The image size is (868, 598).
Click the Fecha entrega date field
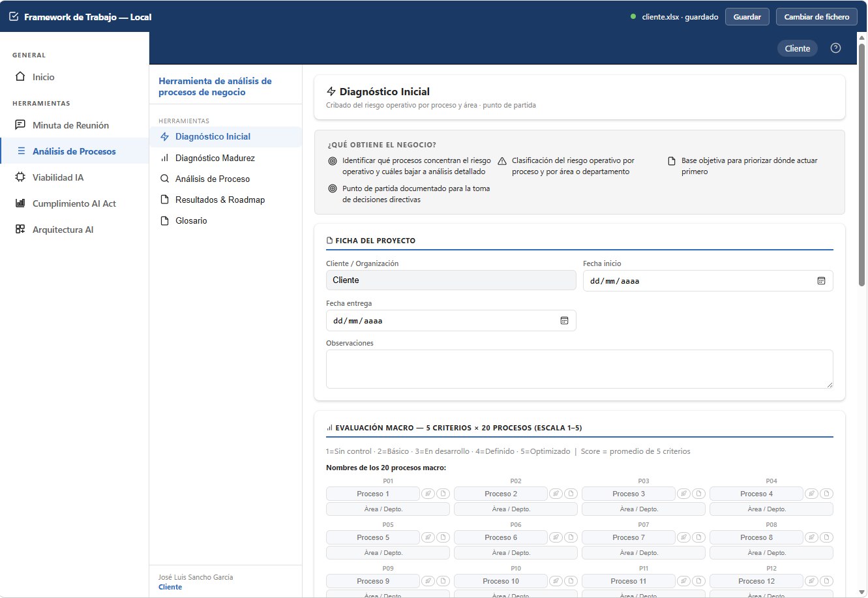(x=451, y=320)
